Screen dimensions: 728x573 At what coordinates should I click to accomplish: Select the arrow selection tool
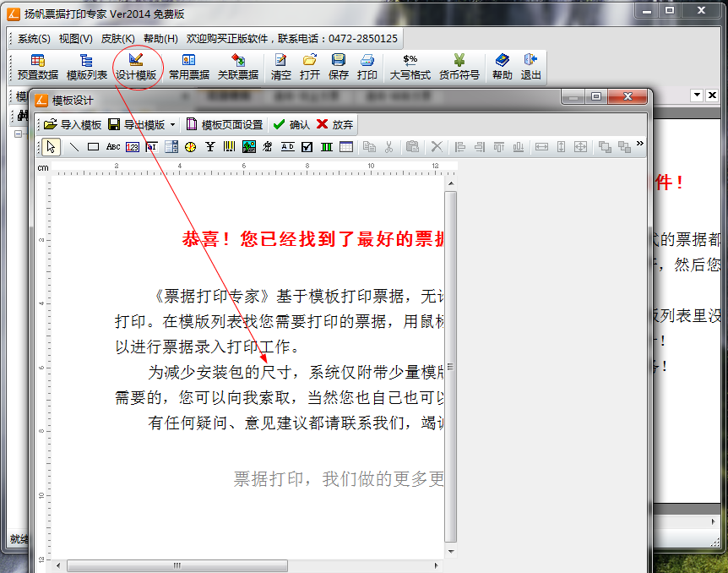tap(51, 145)
